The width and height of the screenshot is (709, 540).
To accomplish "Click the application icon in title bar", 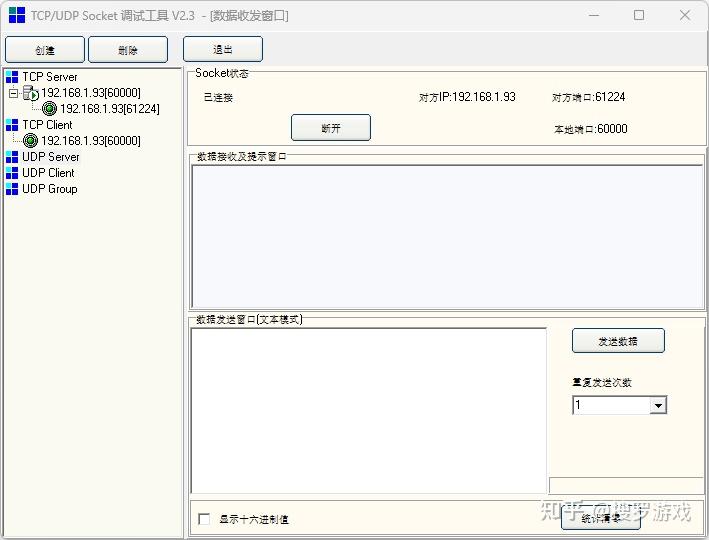I will click(x=17, y=15).
